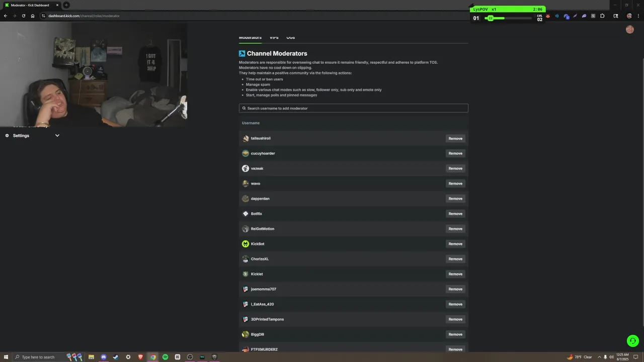Show hidden system tray icons

point(599,357)
